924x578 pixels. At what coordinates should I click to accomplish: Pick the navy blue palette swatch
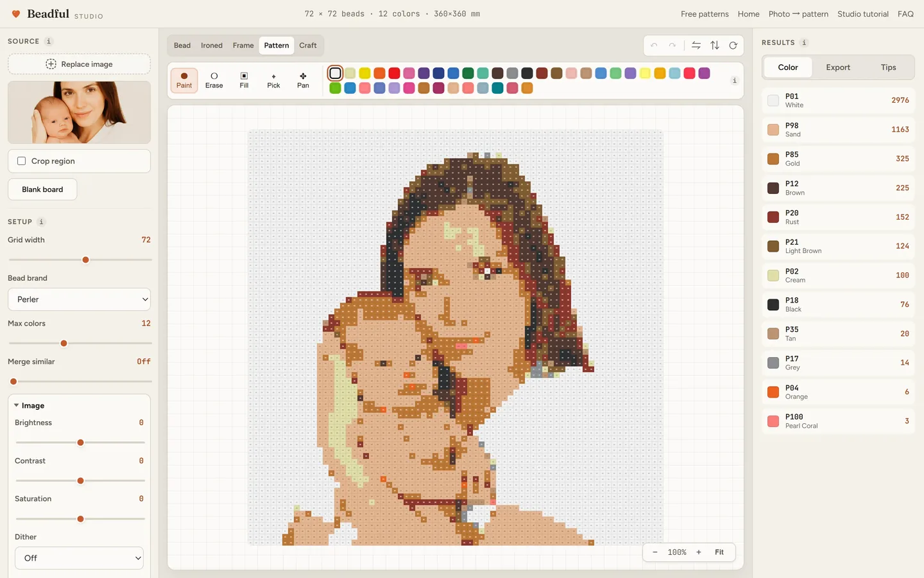[x=438, y=73]
